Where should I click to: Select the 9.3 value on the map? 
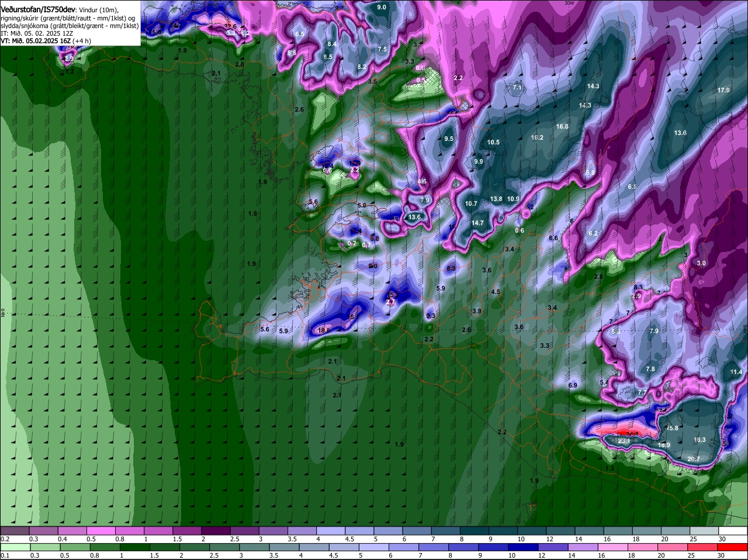[x=431, y=316]
